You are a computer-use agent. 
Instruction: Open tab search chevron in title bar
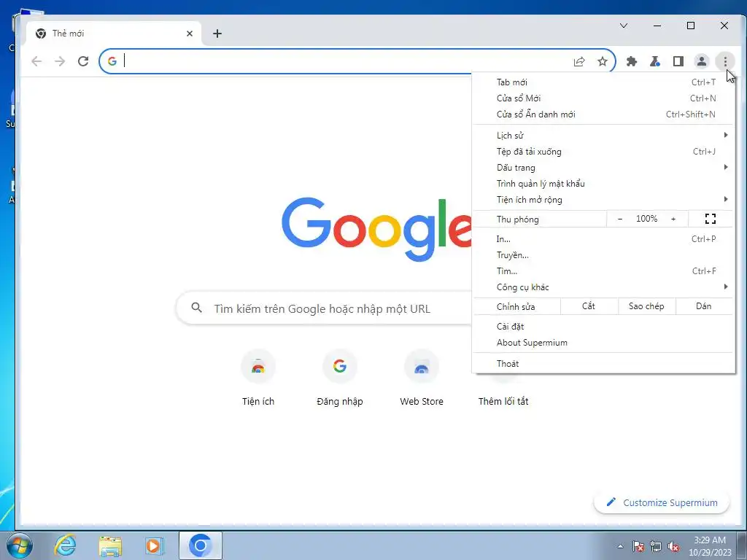[624, 26]
